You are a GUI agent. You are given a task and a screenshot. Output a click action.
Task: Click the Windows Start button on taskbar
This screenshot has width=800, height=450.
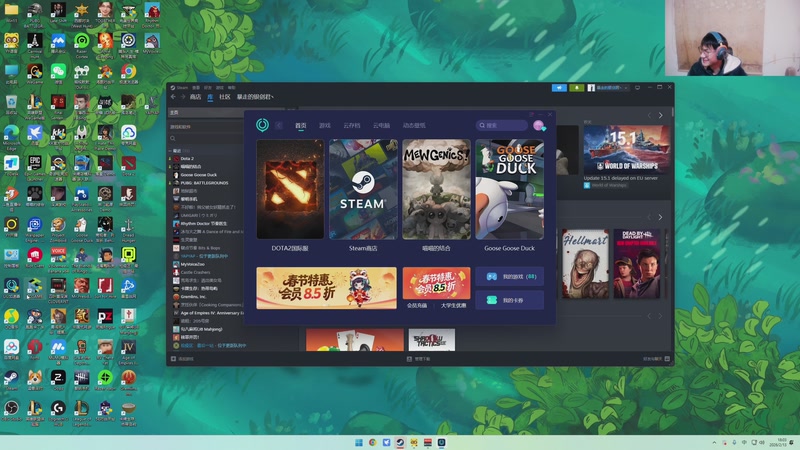coord(359,442)
